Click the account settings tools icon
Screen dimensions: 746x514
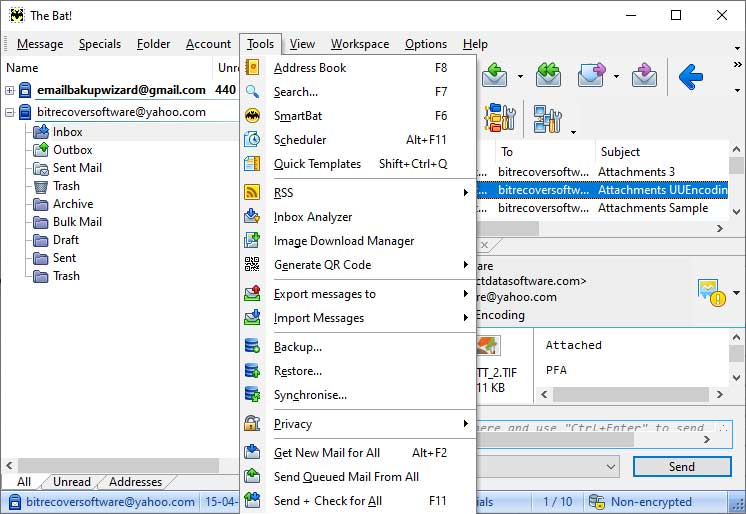548,119
